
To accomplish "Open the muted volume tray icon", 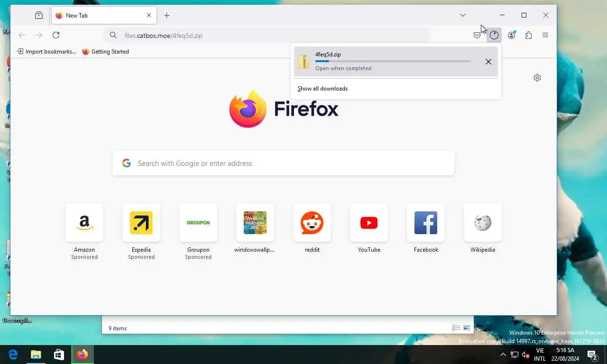I will point(525,355).
